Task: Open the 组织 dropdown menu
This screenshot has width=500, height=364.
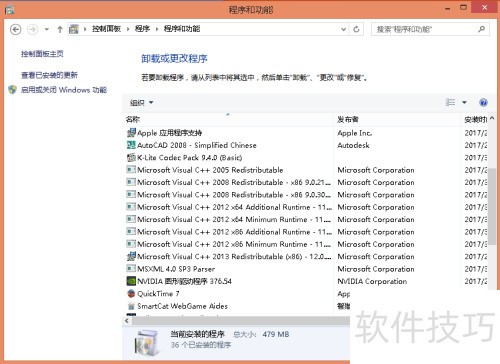Action: click(x=141, y=102)
